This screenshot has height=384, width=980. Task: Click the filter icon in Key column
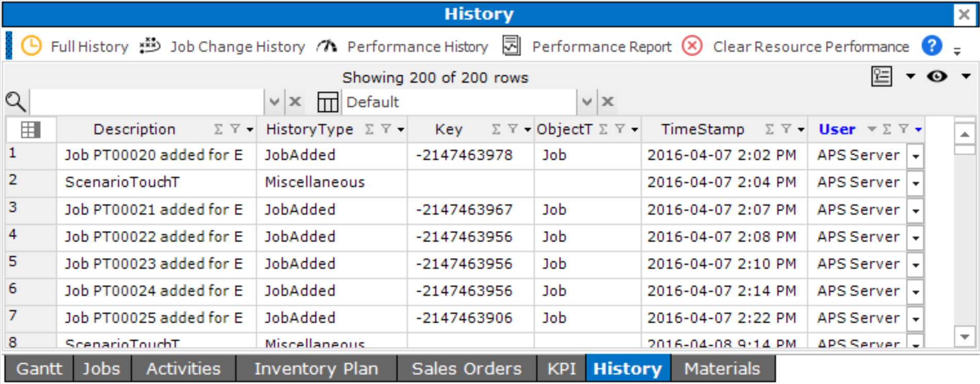[512, 129]
